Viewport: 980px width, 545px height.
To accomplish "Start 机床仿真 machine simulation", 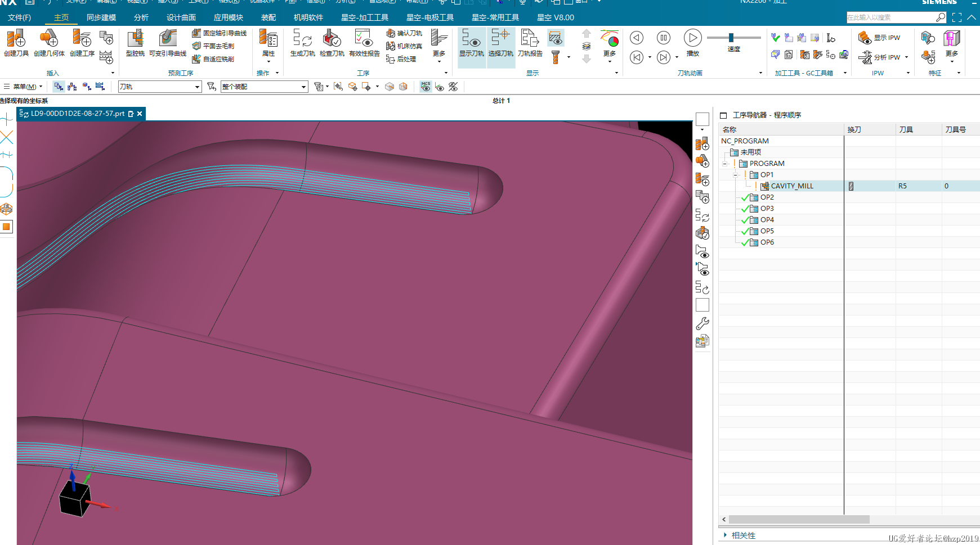I will (x=404, y=46).
